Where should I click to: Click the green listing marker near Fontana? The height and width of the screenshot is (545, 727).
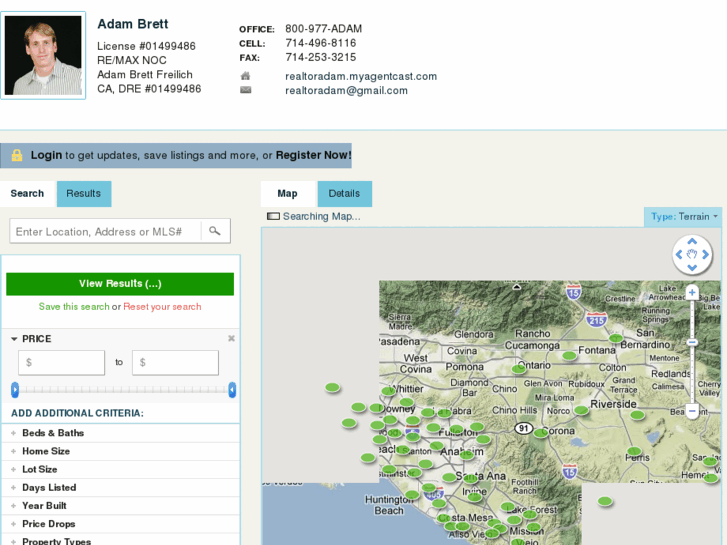tap(569, 355)
